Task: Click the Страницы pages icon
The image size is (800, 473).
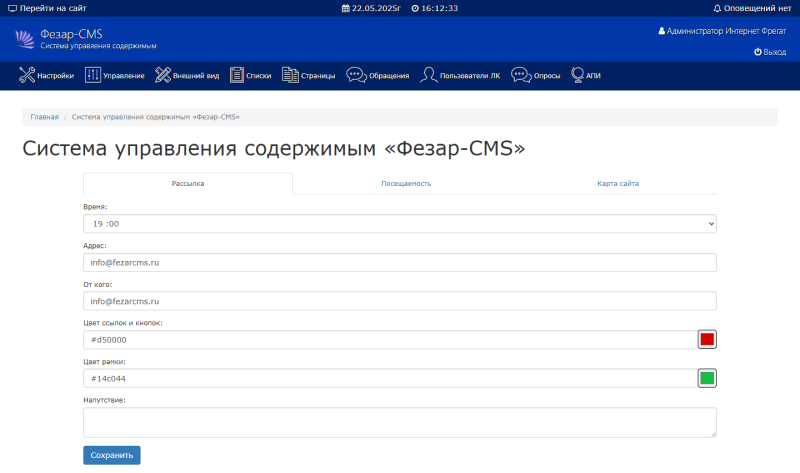Action: point(290,75)
